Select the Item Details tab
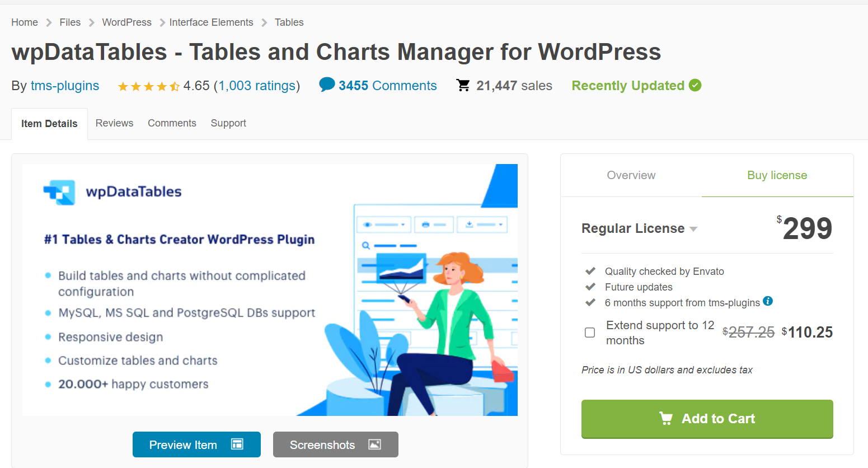Screen dimensions: 868x468 (x=49, y=124)
